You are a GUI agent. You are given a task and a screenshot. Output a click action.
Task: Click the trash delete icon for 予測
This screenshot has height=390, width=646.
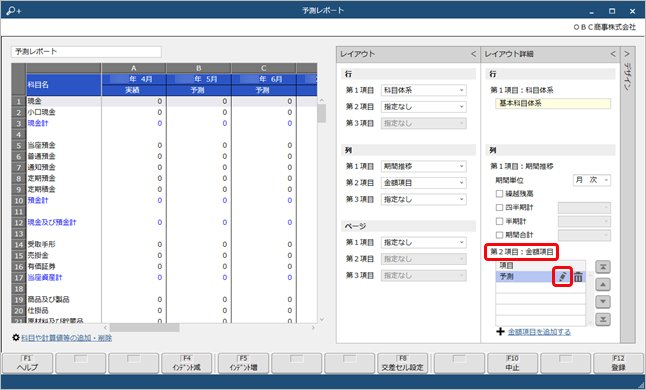[578, 277]
